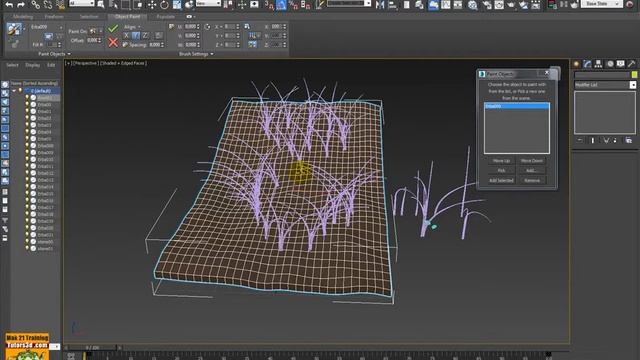Viewport: 640px width, 360px height.
Task: Choose the Rectangular Selection Region icon
Action: [x=126, y=4]
